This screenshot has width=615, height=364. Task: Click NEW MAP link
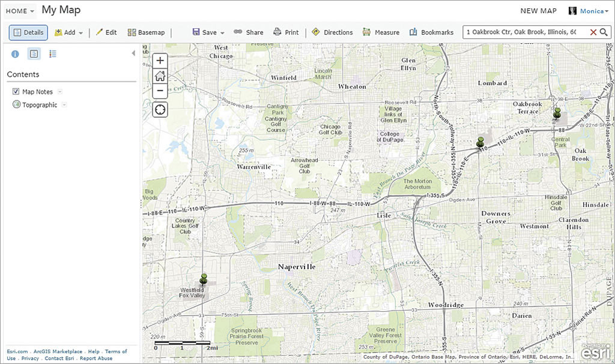pyautogui.click(x=538, y=11)
